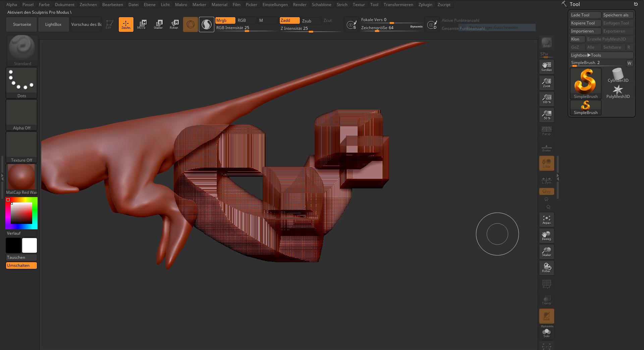Click the Skalier. view scale icon on right shelf
The image size is (644, 350).
coord(547,252)
